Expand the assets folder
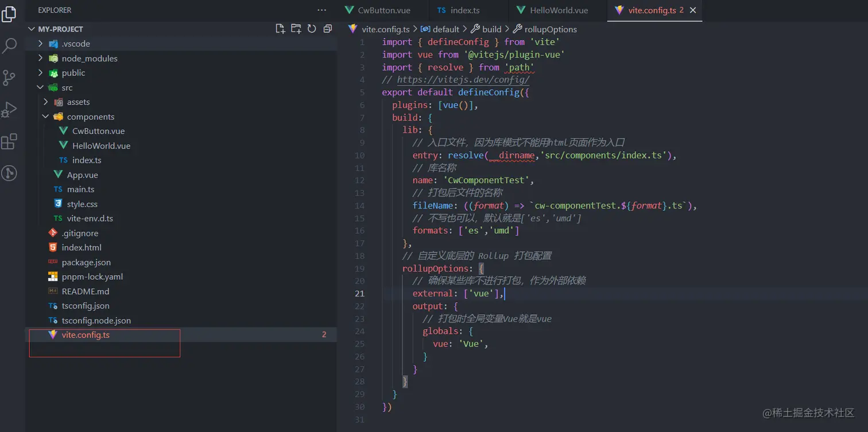Screen dimensions: 868x432 (x=45, y=102)
